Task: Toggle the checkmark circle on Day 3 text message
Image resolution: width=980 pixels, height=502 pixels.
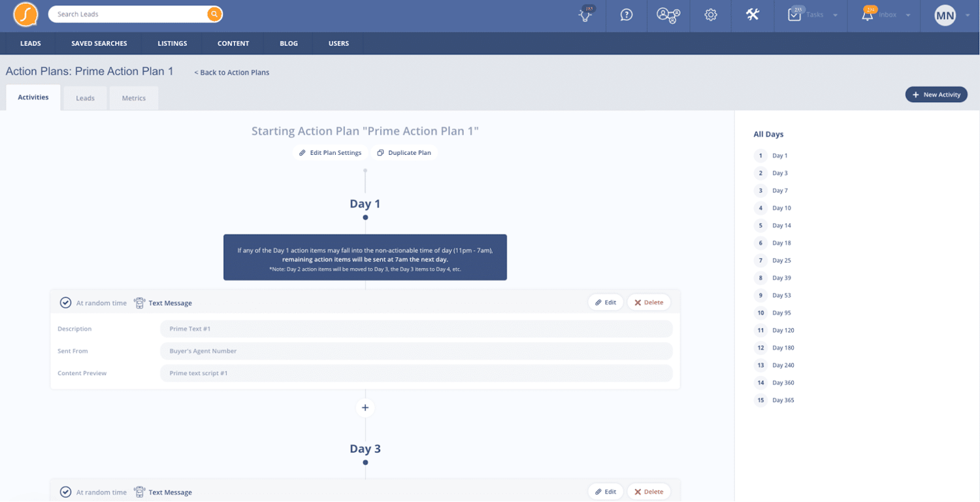Action: 65,492
